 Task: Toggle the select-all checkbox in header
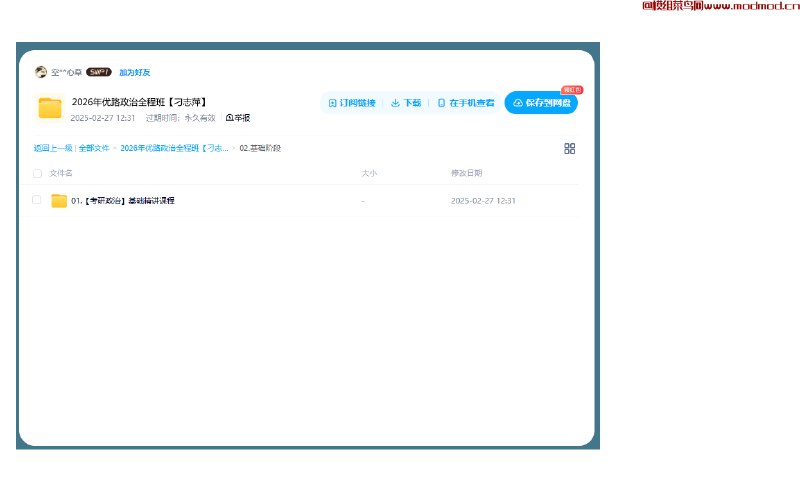click(37, 173)
